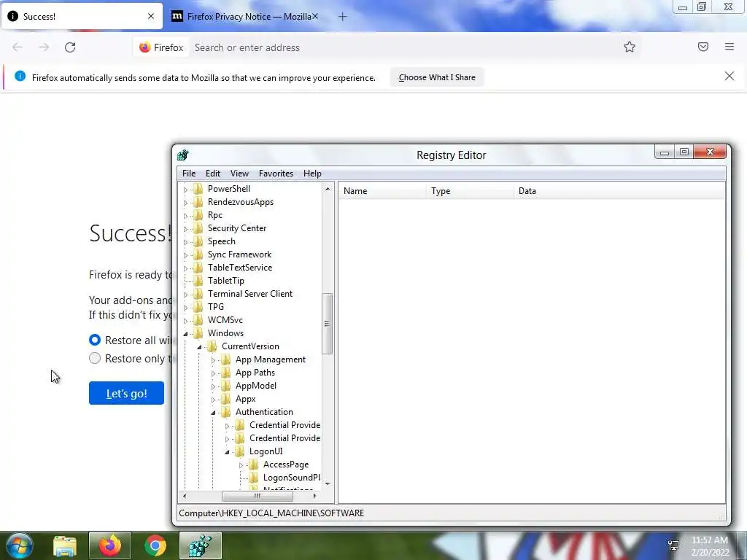This screenshot has height=560, width=747.
Task: Click the tree scroll right arrow
Action: 314,496
